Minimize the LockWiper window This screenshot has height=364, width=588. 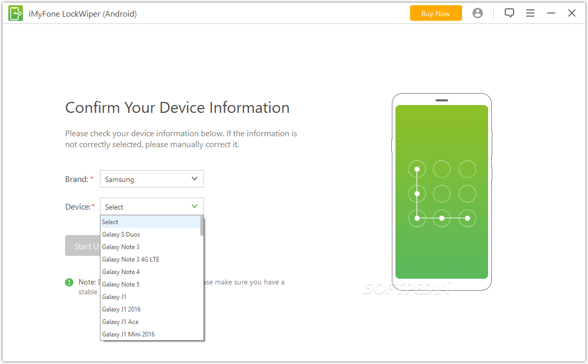click(551, 14)
